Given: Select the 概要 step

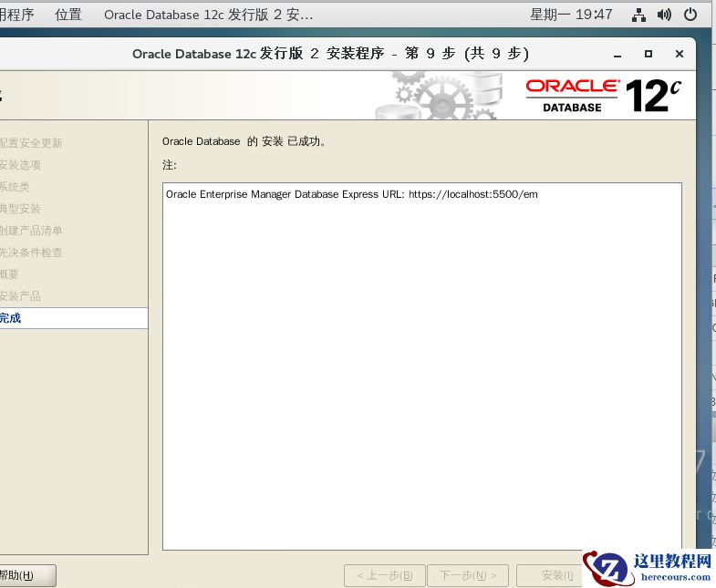Looking at the screenshot, I should [9, 274].
